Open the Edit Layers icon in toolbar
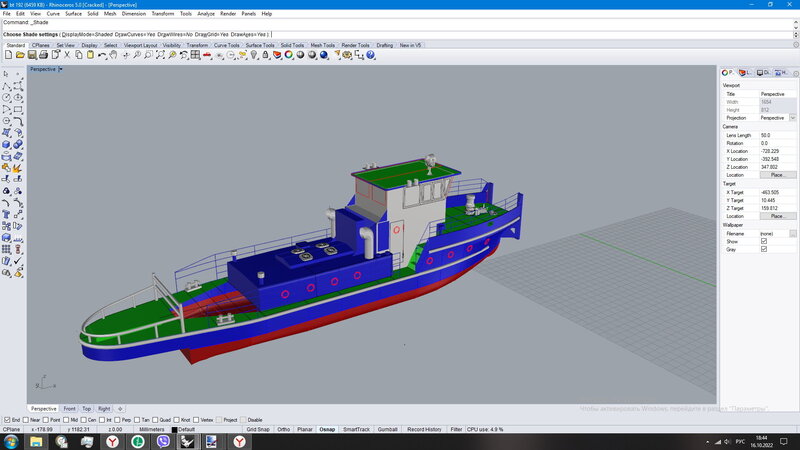Viewport: 800px width, 450px height. 277,55
